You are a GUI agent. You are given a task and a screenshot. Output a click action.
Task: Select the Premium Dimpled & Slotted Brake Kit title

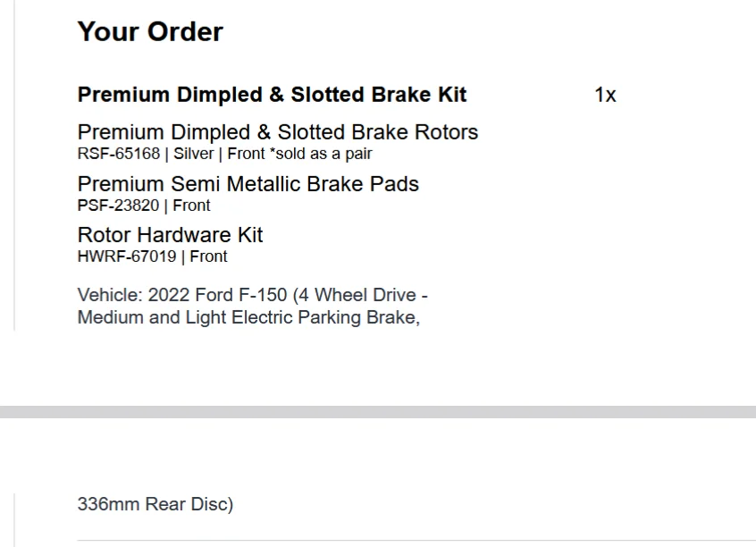272,95
